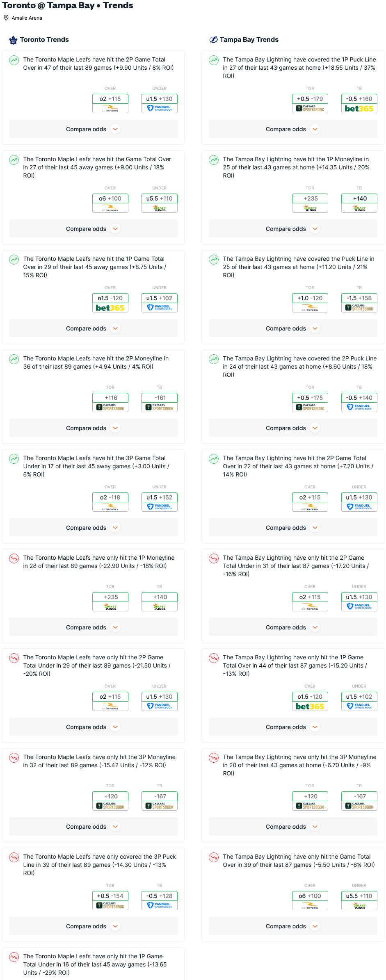Expand Compare odds under Toronto 3P Puck Line
386x980 pixels.
coord(93,926)
